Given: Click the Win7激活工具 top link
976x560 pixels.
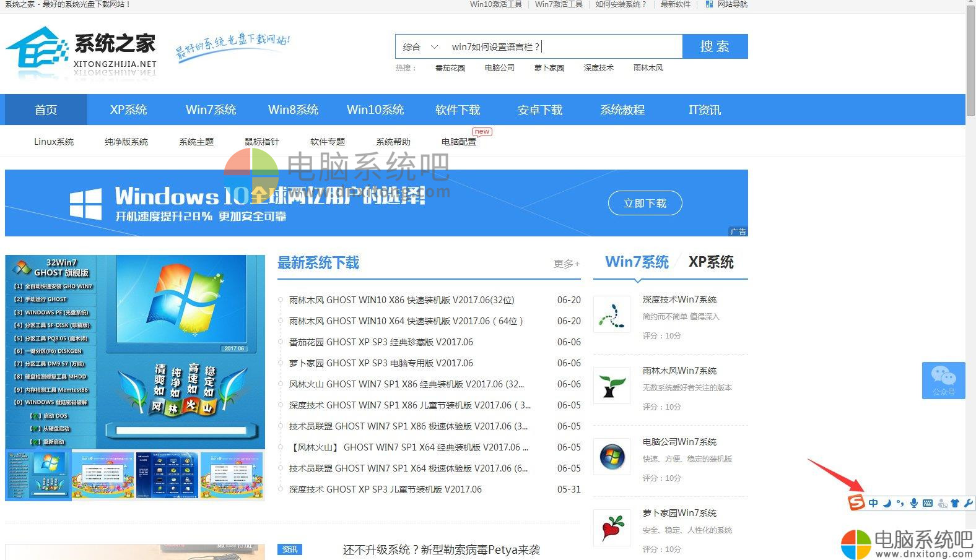Looking at the screenshot, I should point(559,4).
